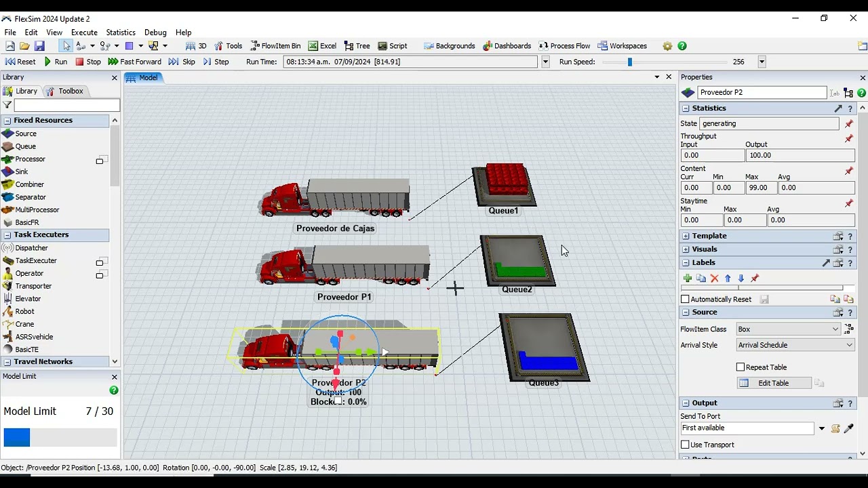Open the Excel interface
The image size is (868, 488).
click(322, 46)
